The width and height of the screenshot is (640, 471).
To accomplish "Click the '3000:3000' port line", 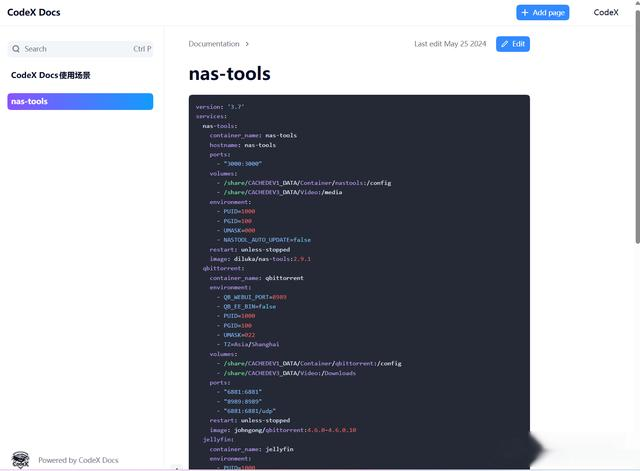I will pos(239,164).
